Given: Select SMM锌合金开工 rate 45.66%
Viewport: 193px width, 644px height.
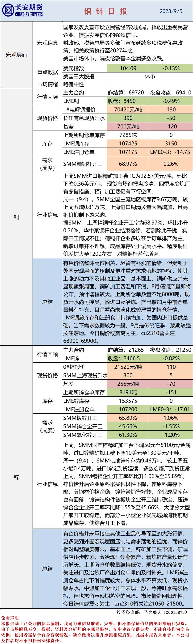Looking at the screenshot, I should (128, 427).
